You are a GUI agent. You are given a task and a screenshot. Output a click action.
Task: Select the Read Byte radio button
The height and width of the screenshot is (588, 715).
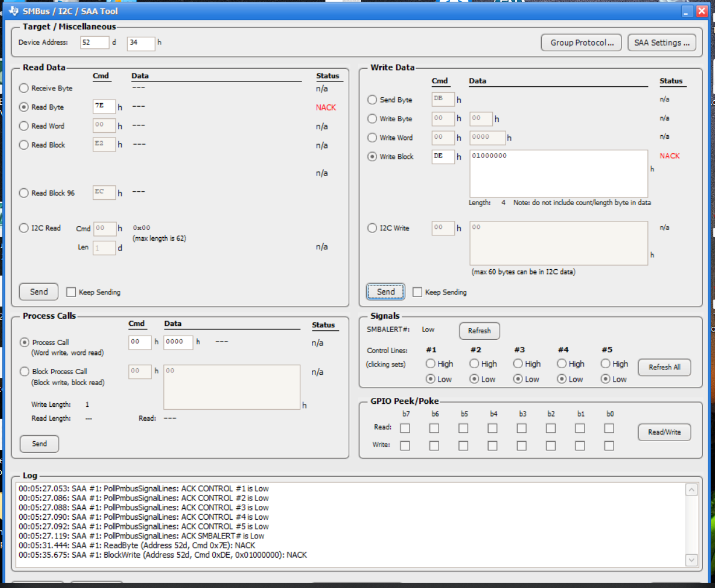tap(24, 107)
